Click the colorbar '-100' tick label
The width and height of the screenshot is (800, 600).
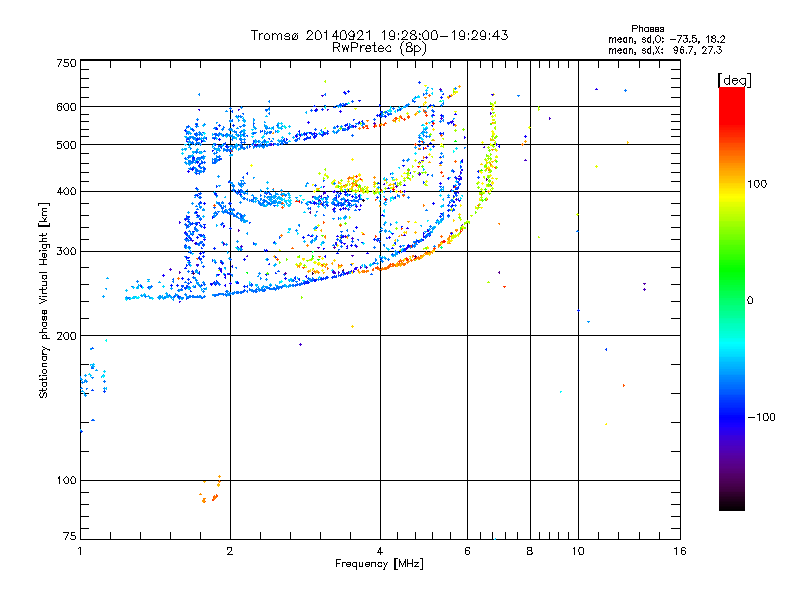(761, 417)
